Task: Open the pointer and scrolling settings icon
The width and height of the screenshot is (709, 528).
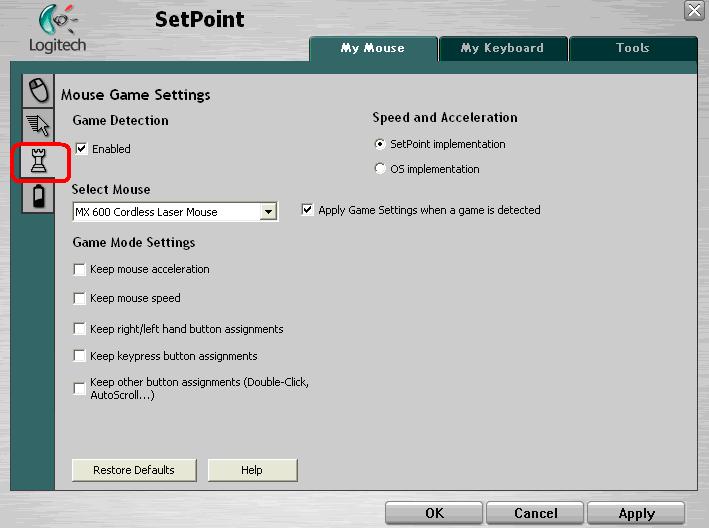Action: click(x=38, y=125)
